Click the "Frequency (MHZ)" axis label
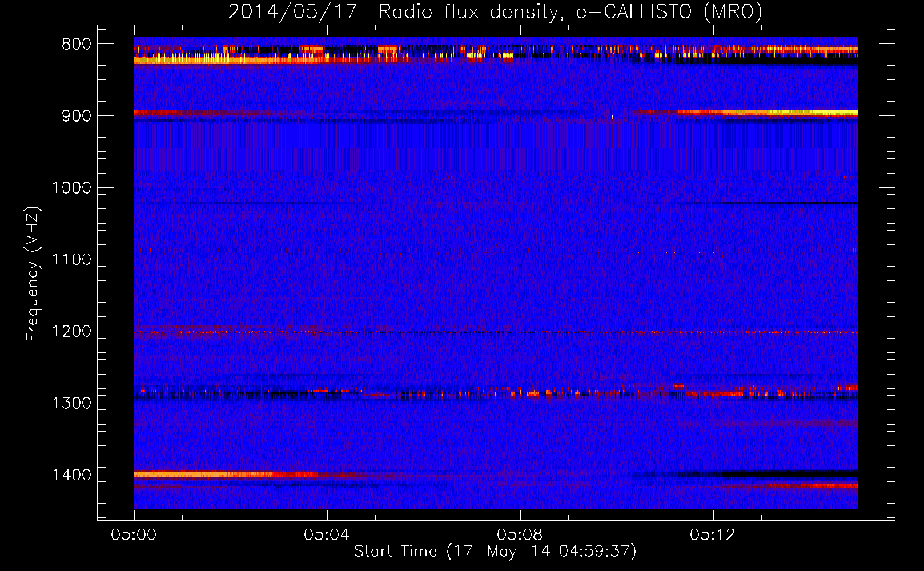924x571 pixels. coord(33,274)
